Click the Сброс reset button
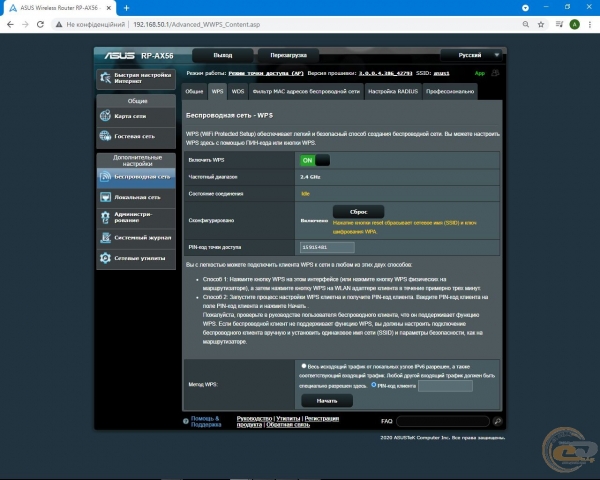Viewport: 600px width, 480px height. tap(359, 212)
